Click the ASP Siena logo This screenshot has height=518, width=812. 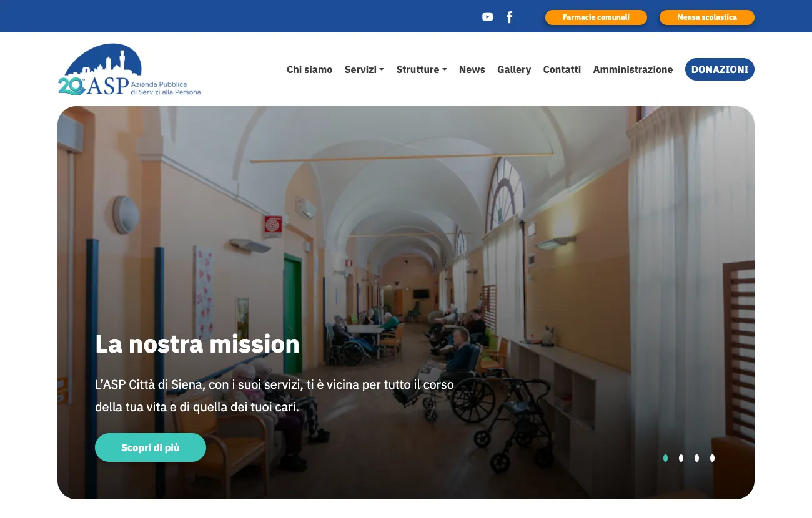(x=129, y=70)
